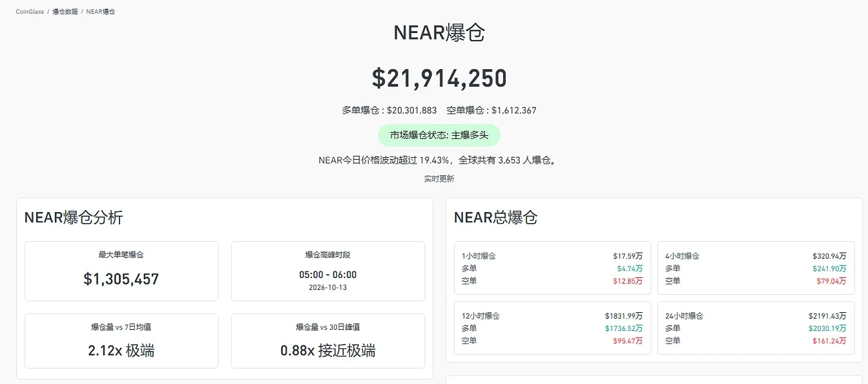The width and height of the screenshot is (868, 384).
Task: Select the 0.88x 接近极端 value
Action: [x=328, y=351]
